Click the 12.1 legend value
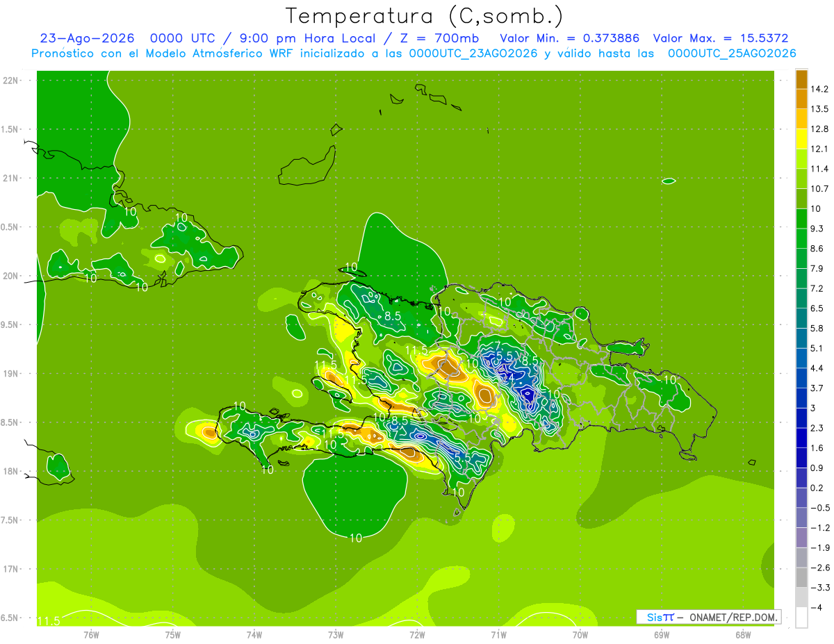Image resolution: width=834 pixels, height=644 pixels. [x=819, y=149]
